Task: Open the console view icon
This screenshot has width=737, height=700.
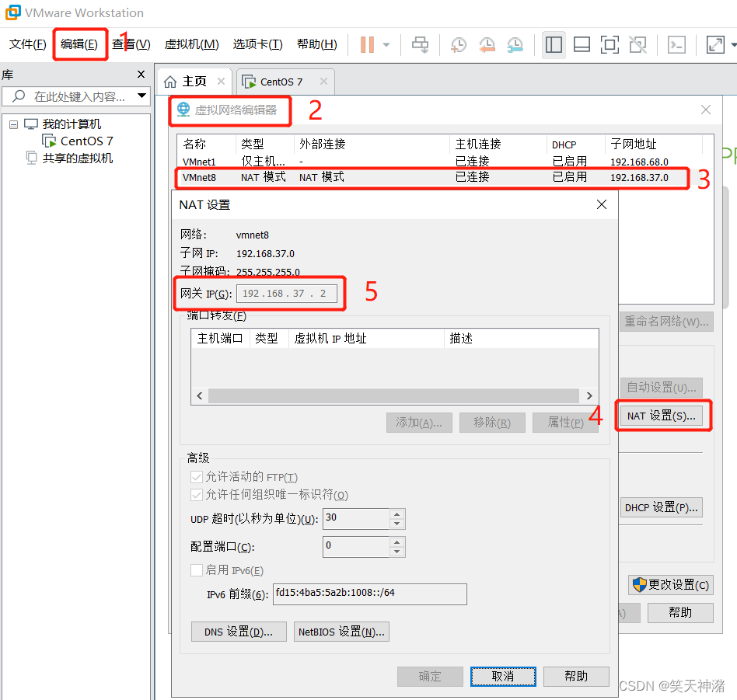Action: click(676, 45)
